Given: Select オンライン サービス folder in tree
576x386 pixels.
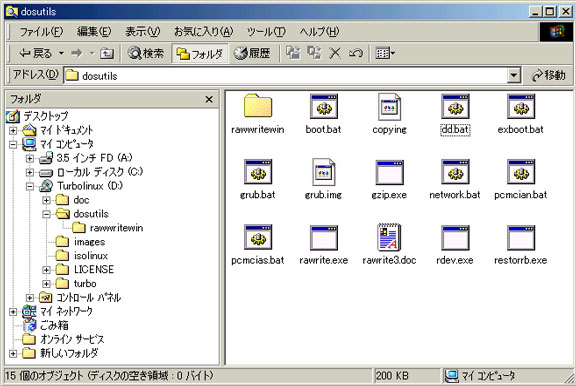Looking at the screenshot, I should (72, 339).
